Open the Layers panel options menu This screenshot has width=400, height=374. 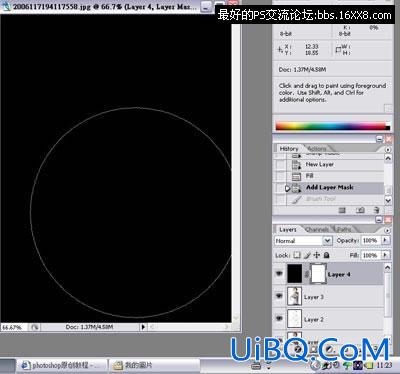(x=388, y=230)
